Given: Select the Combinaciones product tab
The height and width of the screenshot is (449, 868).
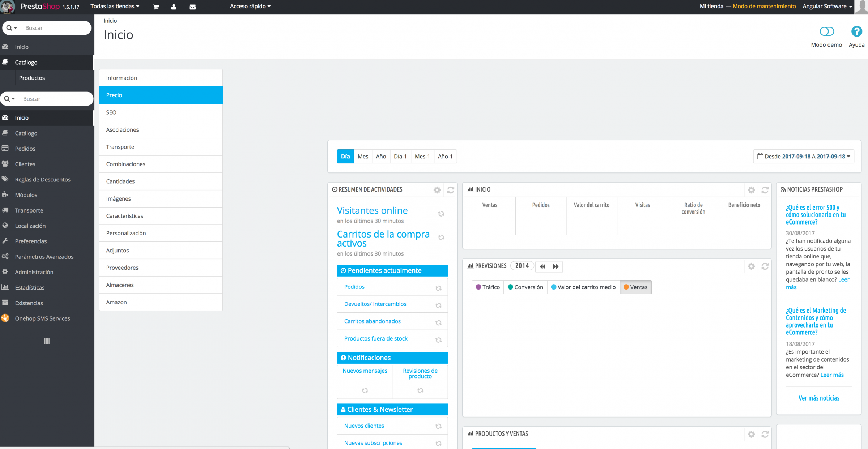Looking at the screenshot, I should tap(125, 164).
